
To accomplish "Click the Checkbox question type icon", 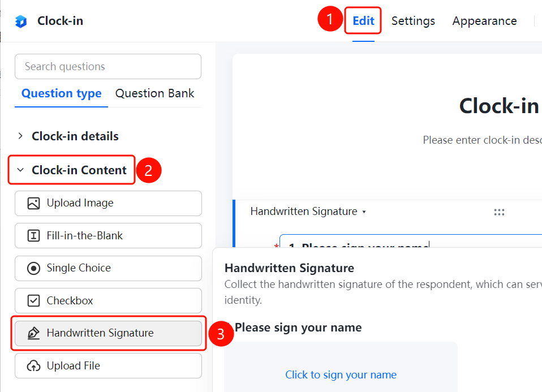I will [x=33, y=301].
